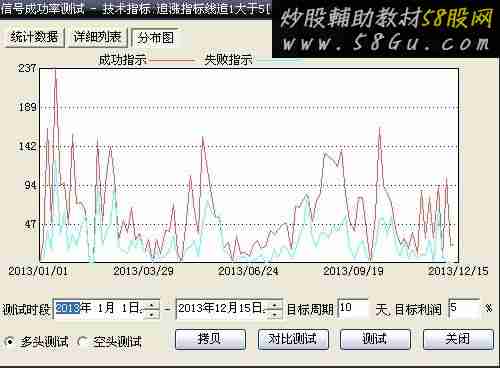
Task: Decrease start date with down spinner arrow
Action: click(x=152, y=314)
